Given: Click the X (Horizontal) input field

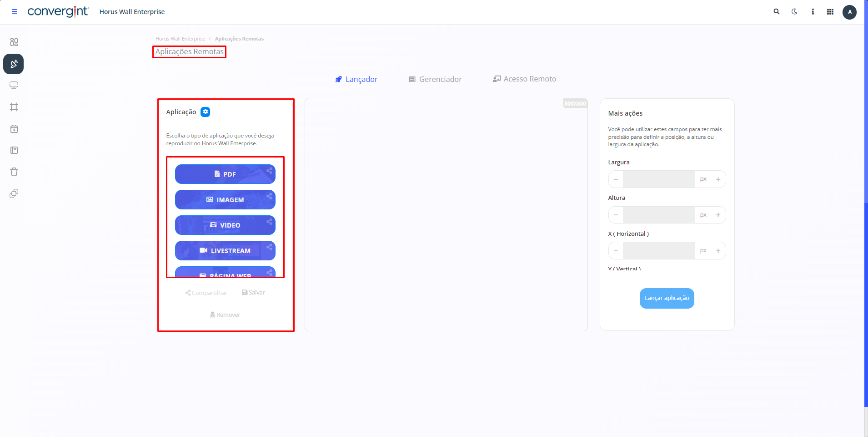Looking at the screenshot, I should point(658,251).
